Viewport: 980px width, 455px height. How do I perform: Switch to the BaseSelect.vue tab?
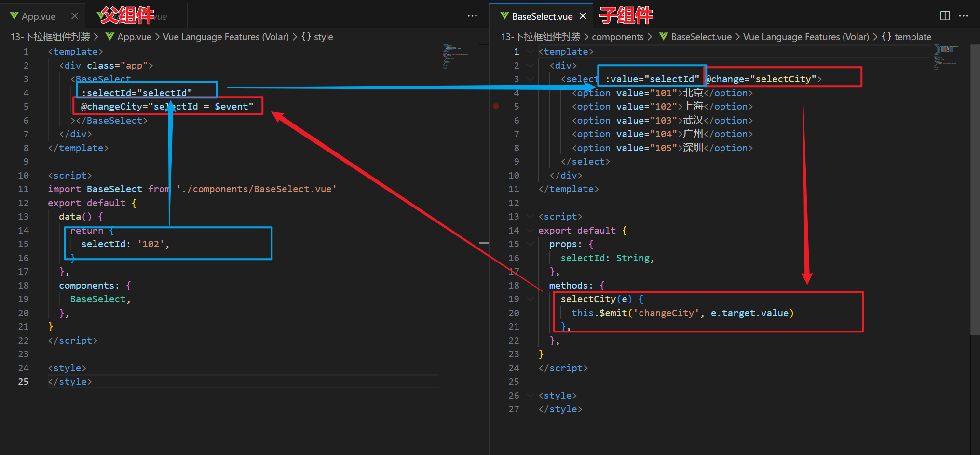[542, 16]
